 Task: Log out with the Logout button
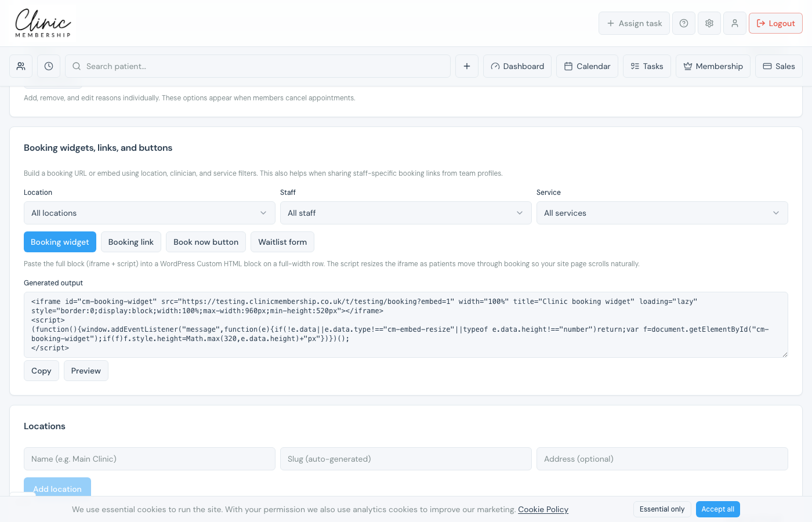click(775, 23)
